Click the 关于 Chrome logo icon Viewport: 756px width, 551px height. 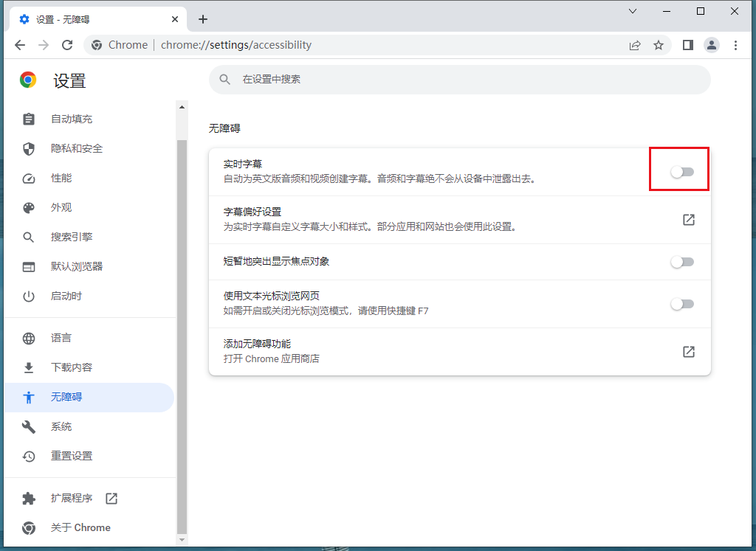pos(29,528)
